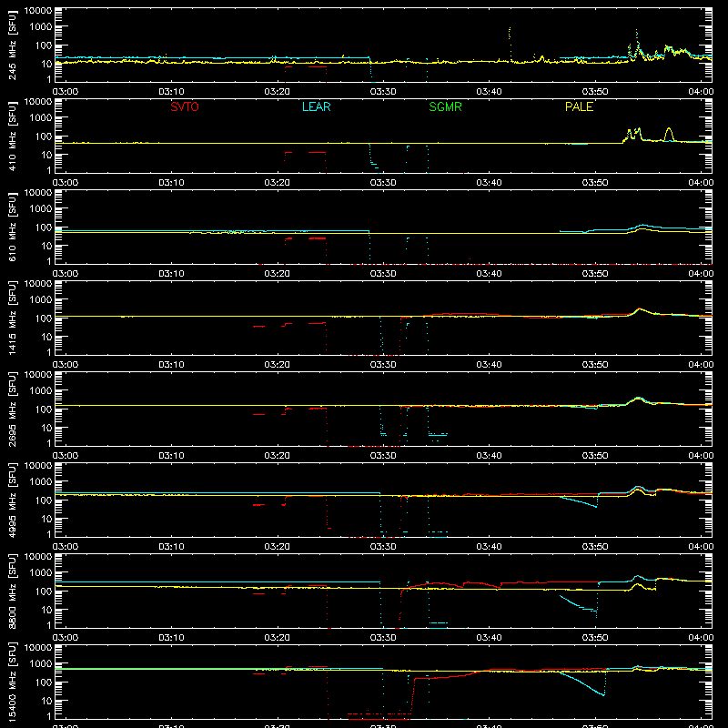Click the 100 y-axis value of 8800 MHz panel
The height and width of the screenshot is (728, 728).
tap(44, 591)
